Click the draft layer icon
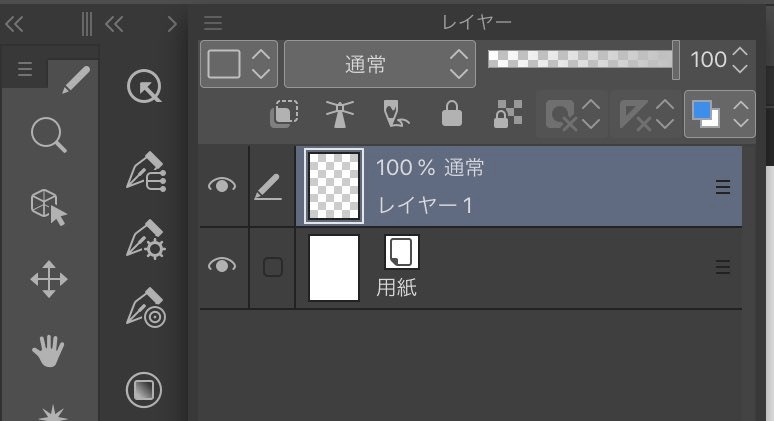This screenshot has height=421, width=774. pos(396,115)
